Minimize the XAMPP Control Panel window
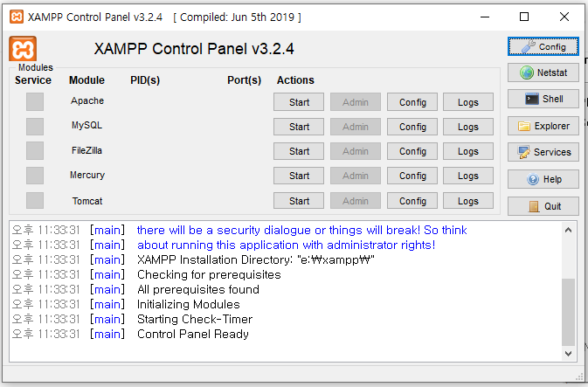 485,17
